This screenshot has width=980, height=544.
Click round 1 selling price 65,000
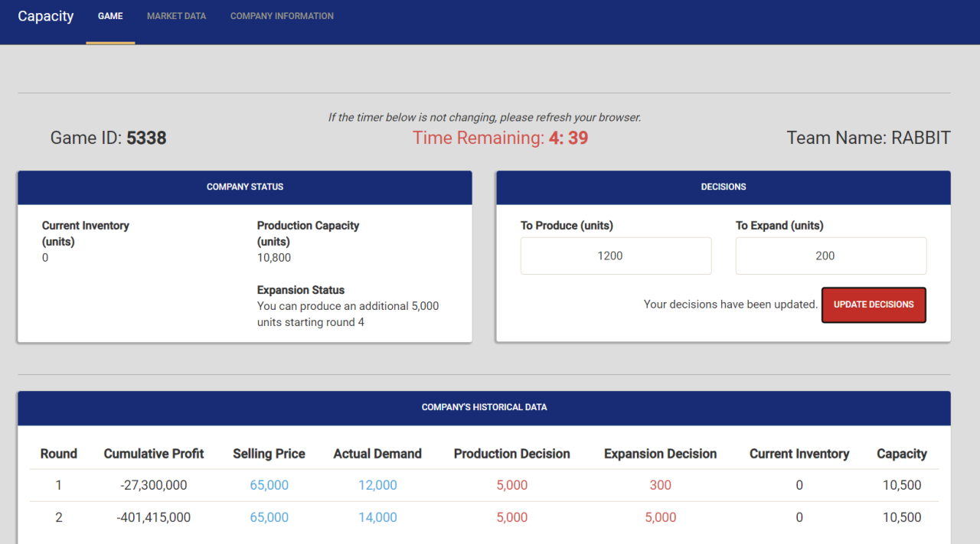click(269, 485)
